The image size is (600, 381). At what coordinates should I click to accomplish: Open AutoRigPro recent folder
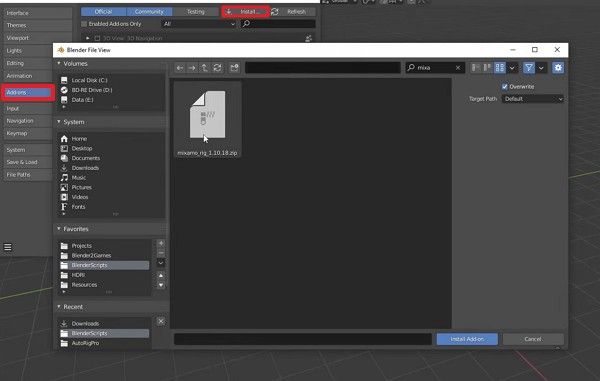coord(85,343)
